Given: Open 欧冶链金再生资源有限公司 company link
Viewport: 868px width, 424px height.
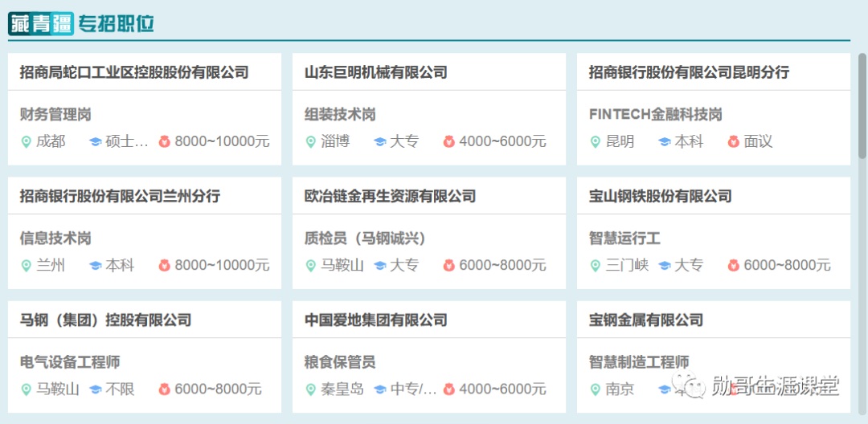Looking at the screenshot, I should click(x=391, y=196).
